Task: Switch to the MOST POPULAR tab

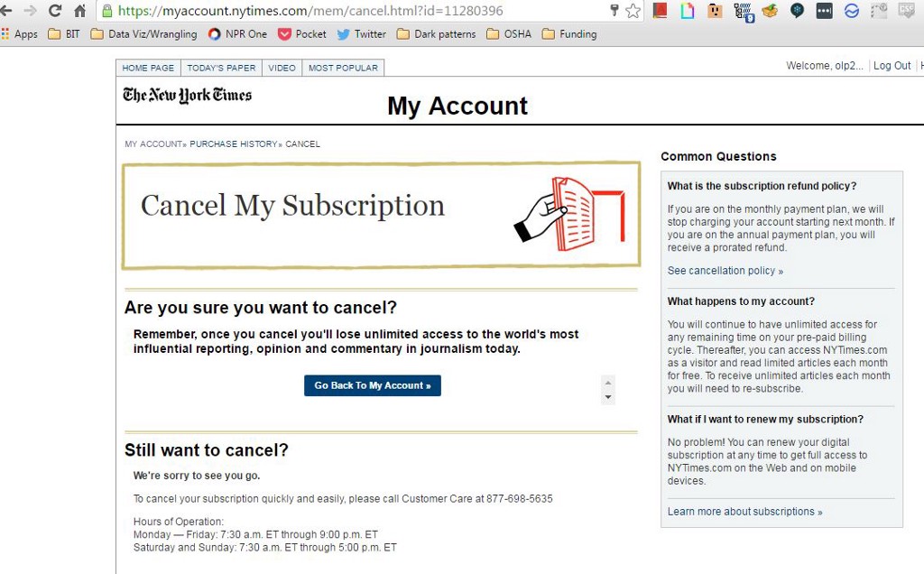Action: (x=343, y=68)
